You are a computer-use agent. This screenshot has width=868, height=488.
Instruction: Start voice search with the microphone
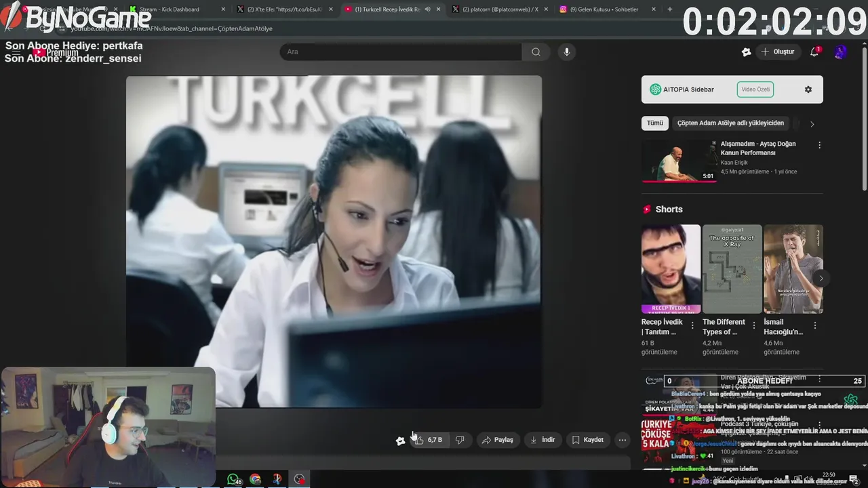(567, 52)
